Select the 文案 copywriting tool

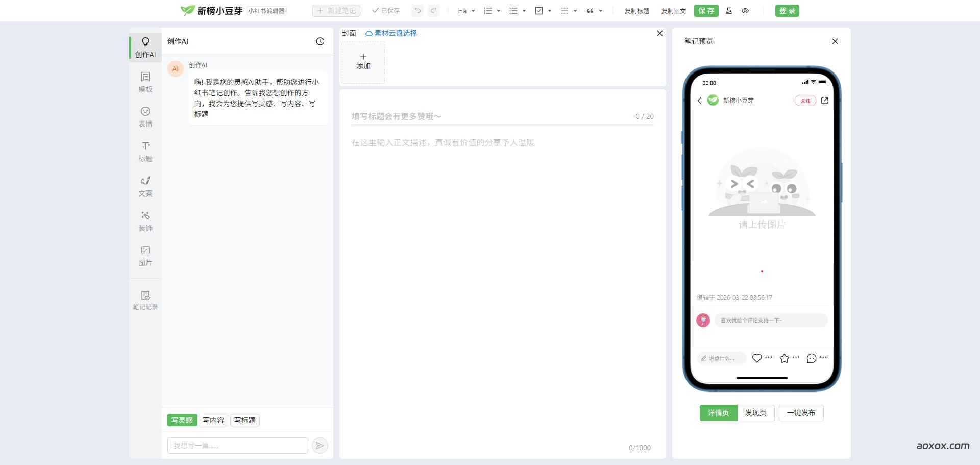(145, 186)
